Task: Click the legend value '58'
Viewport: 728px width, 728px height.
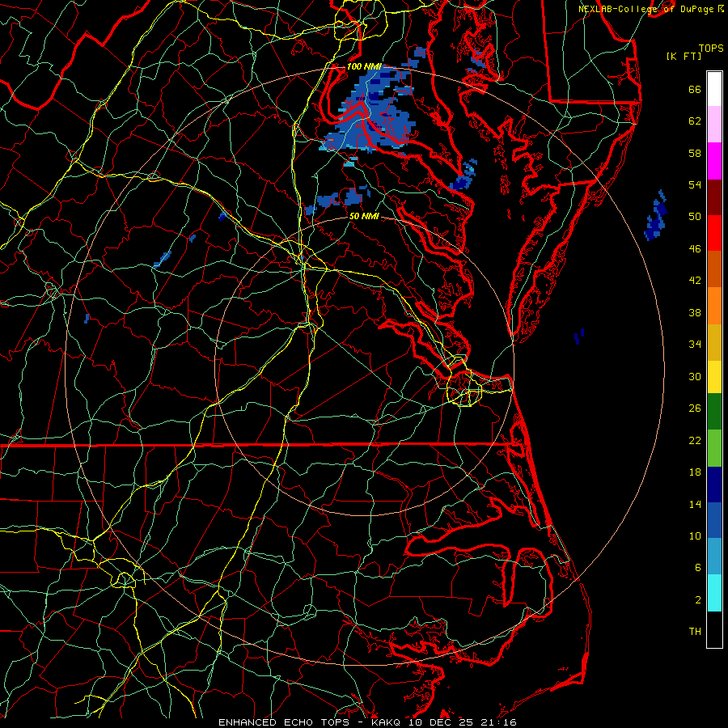Action: pos(695,153)
